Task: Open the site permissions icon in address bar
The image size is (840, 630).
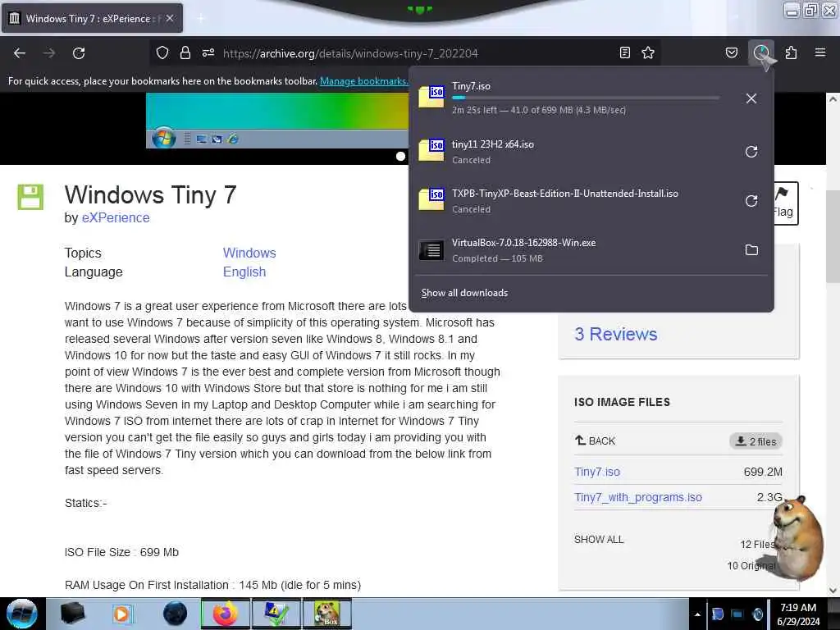Action: [208, 53]
